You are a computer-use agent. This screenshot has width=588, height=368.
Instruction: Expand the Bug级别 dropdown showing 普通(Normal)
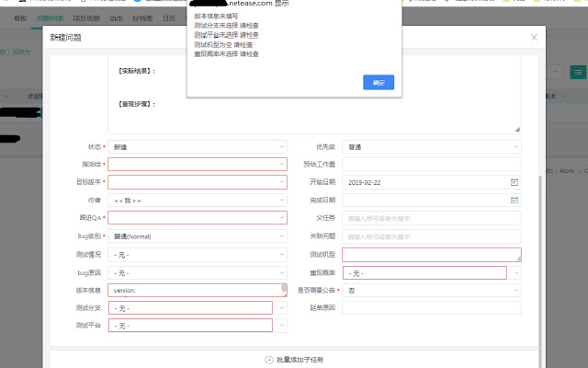(x=198, y=236)
